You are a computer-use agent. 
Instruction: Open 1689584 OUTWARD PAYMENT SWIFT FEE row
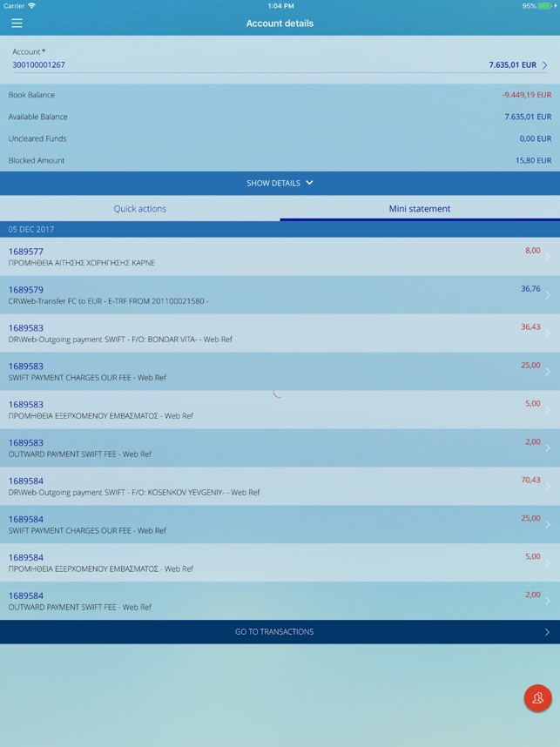(x=280, y=601)
